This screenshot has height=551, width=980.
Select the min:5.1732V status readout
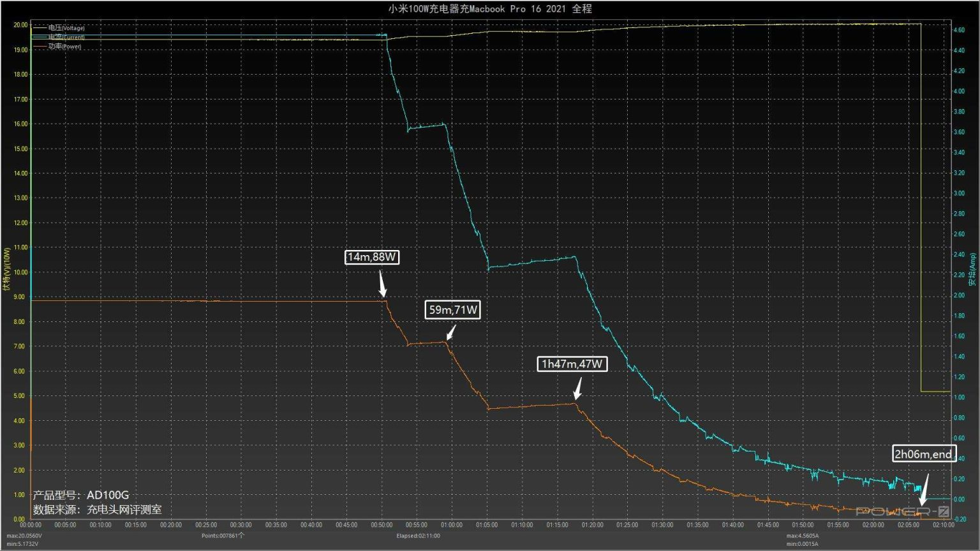pos(23,544)
